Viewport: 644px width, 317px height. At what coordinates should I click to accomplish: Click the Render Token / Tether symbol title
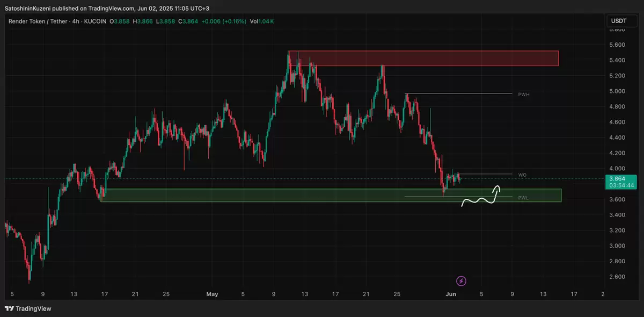(x=38, y=21)
